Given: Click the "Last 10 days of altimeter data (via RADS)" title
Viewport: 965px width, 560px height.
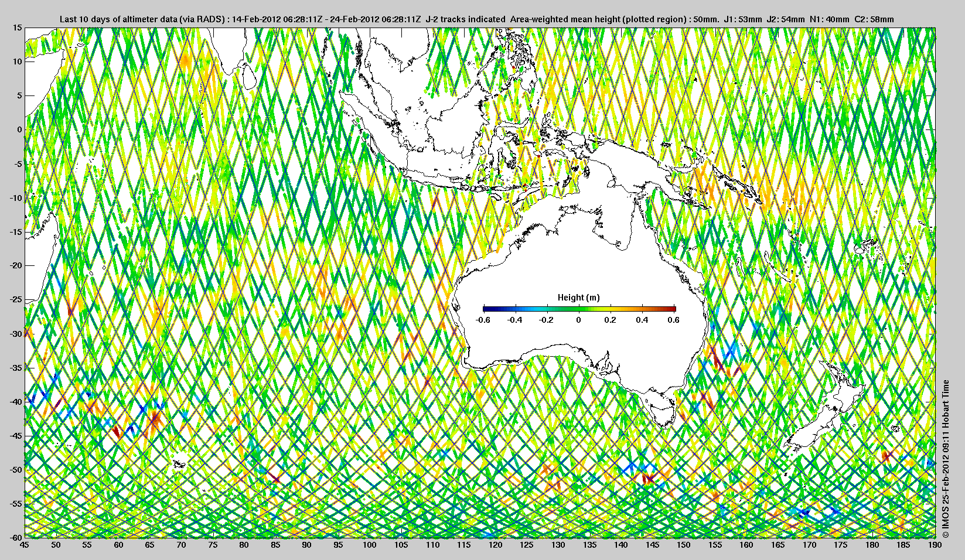Looking at the screenshot, I should pos(144,19).
